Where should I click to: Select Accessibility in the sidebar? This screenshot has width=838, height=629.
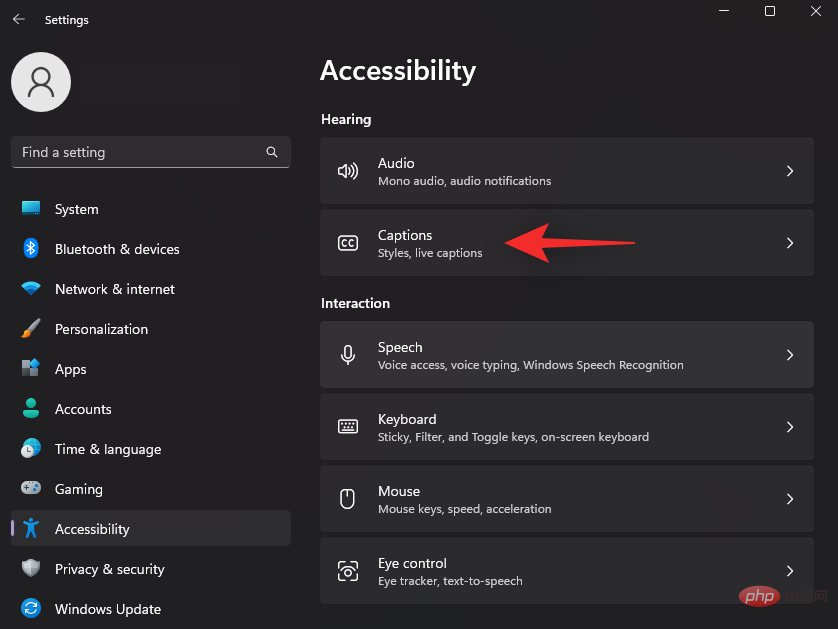pyautogui.click(x=151, y=529)
